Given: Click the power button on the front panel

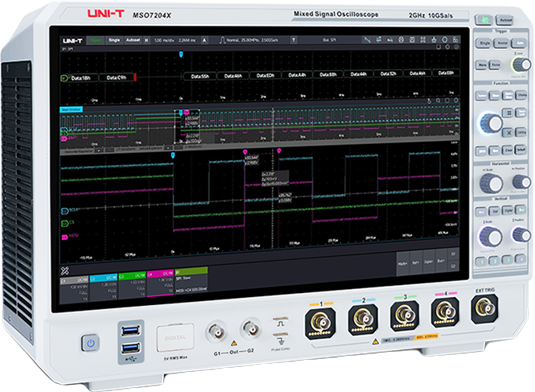Looking at the screenshot, I should pos(90,342).
